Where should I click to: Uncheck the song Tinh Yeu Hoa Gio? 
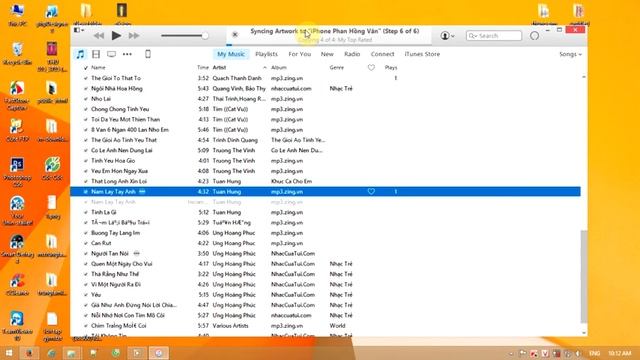(85, 160)
